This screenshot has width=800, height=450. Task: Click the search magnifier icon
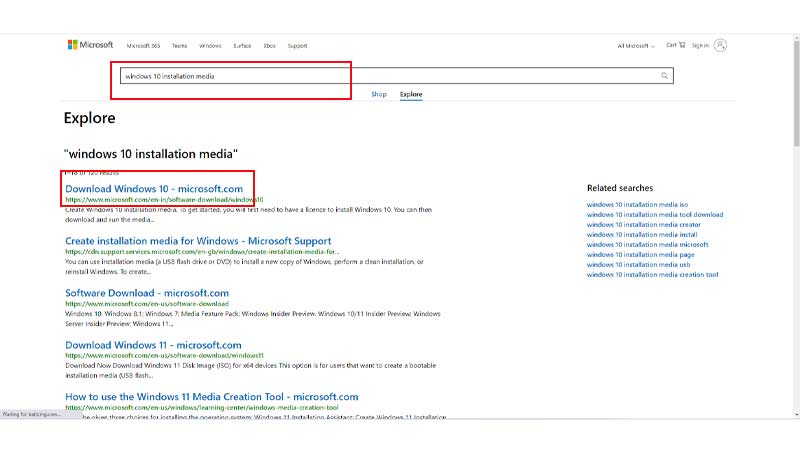pos(664,76)
